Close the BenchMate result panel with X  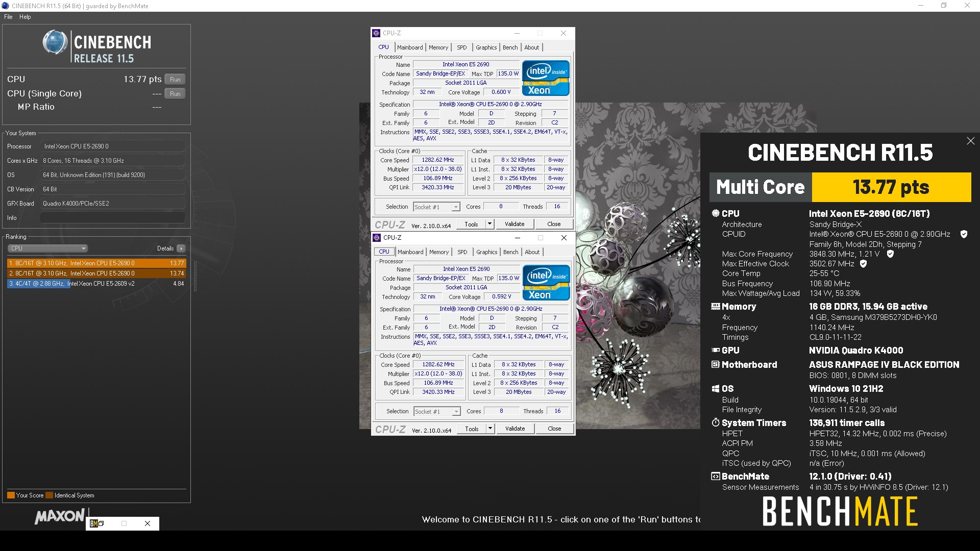(970, 141)
